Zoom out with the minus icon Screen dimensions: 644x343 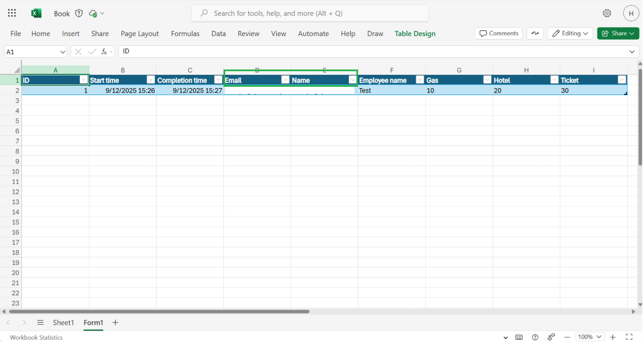[567, 337]
